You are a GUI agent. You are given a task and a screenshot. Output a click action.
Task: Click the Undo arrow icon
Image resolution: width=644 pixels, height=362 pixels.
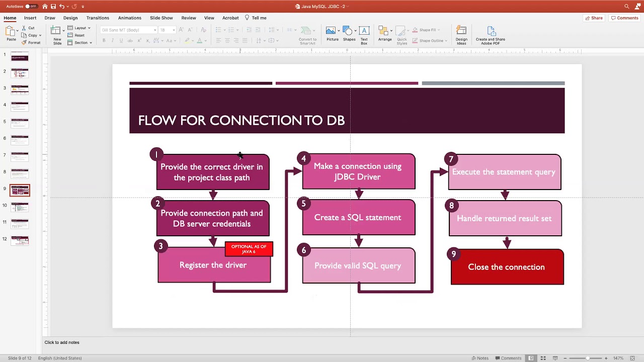pos(62,7)
